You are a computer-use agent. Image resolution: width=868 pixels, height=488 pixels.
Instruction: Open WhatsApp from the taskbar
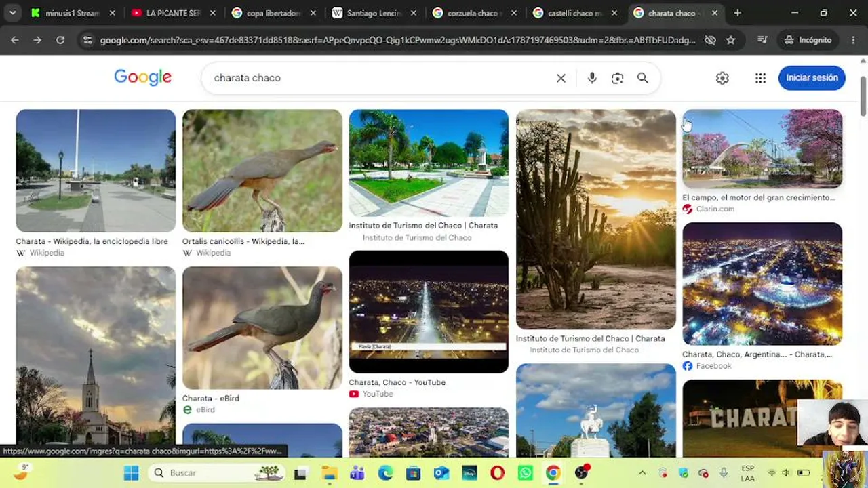tap(526, 473)
